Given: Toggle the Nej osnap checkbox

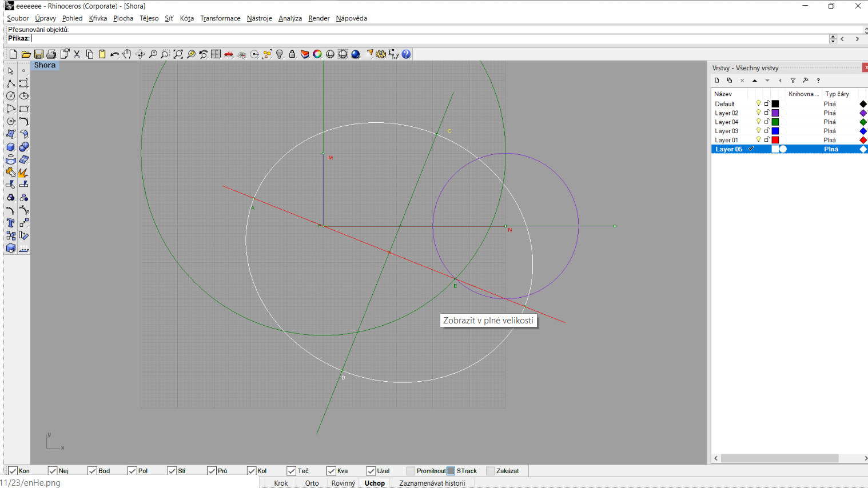Looking at the screenshot, I should point(53,471).
